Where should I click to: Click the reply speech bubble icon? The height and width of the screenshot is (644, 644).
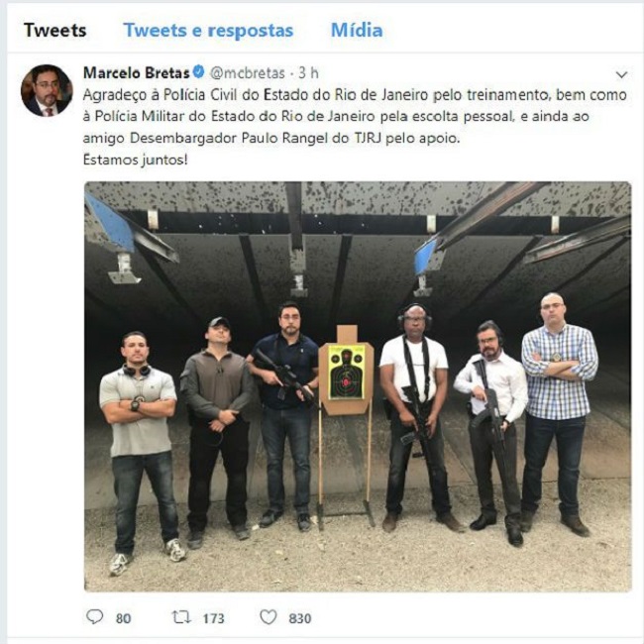pos(95,617)
